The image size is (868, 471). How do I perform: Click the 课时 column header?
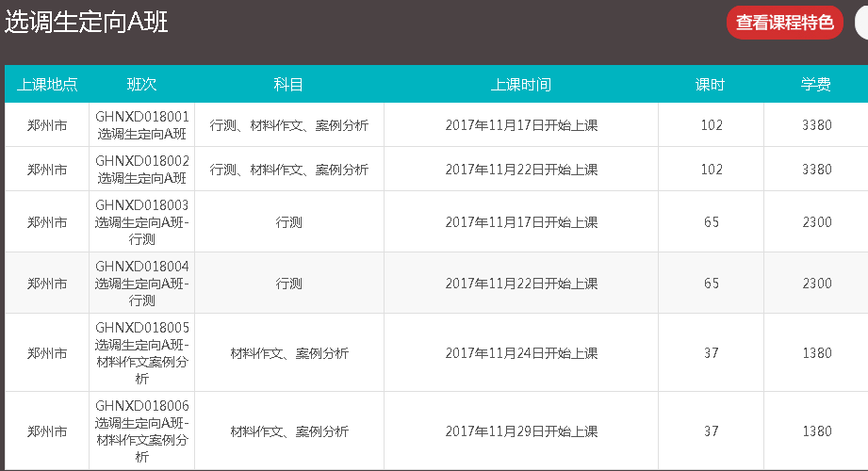coord(711,84)
